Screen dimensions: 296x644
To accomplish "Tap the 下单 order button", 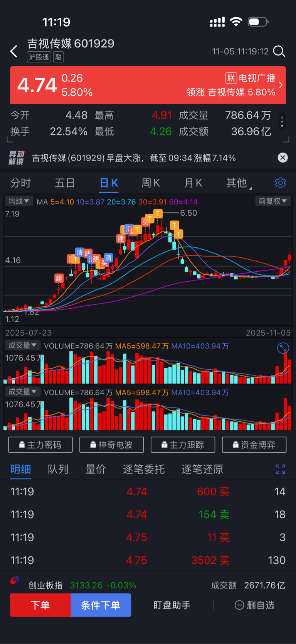I will pos(40,605).
